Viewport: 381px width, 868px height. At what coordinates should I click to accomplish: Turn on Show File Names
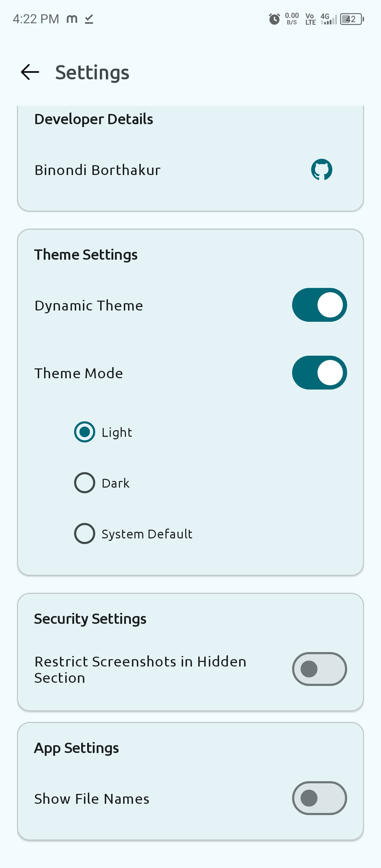tap(319, 798)
